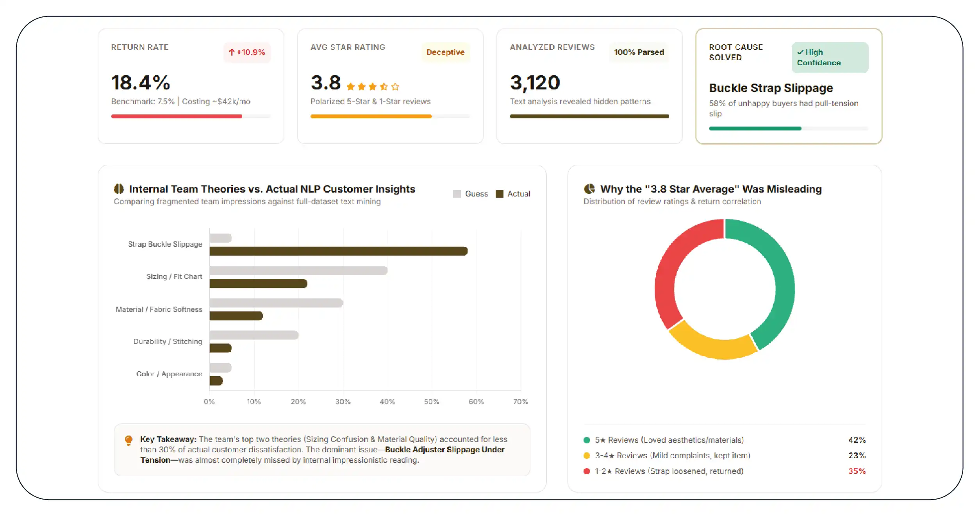Click the 100% Parsed badge

639,52
